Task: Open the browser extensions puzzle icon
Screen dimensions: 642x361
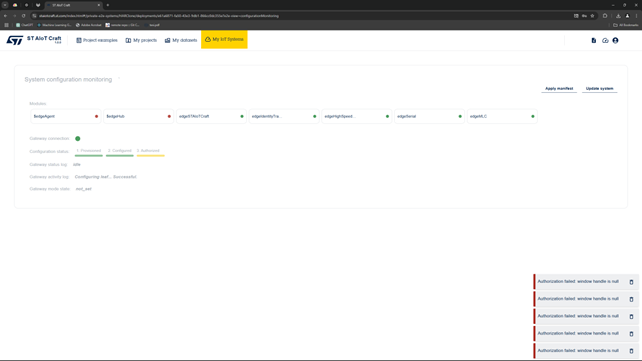Action: tap(605, 16)
